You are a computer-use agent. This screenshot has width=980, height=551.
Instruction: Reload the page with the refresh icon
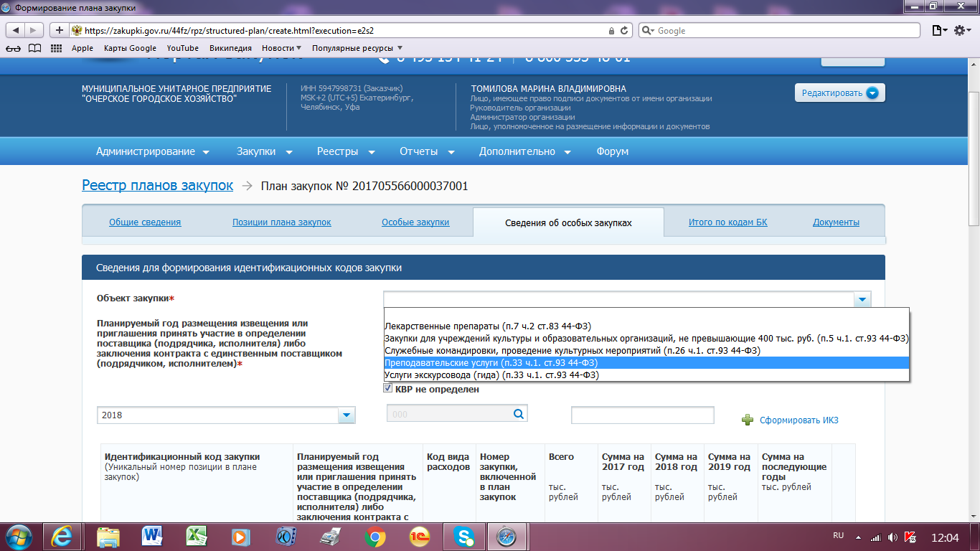coord(625,31)
